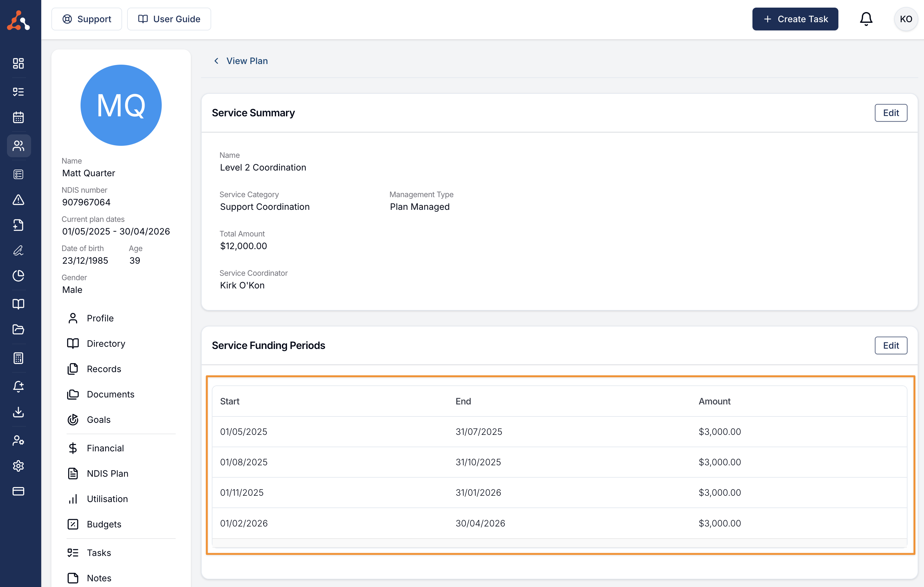Screen dimensions: 924x587
Task: Go back using View Plan chevron
Action: coord(217,61)
